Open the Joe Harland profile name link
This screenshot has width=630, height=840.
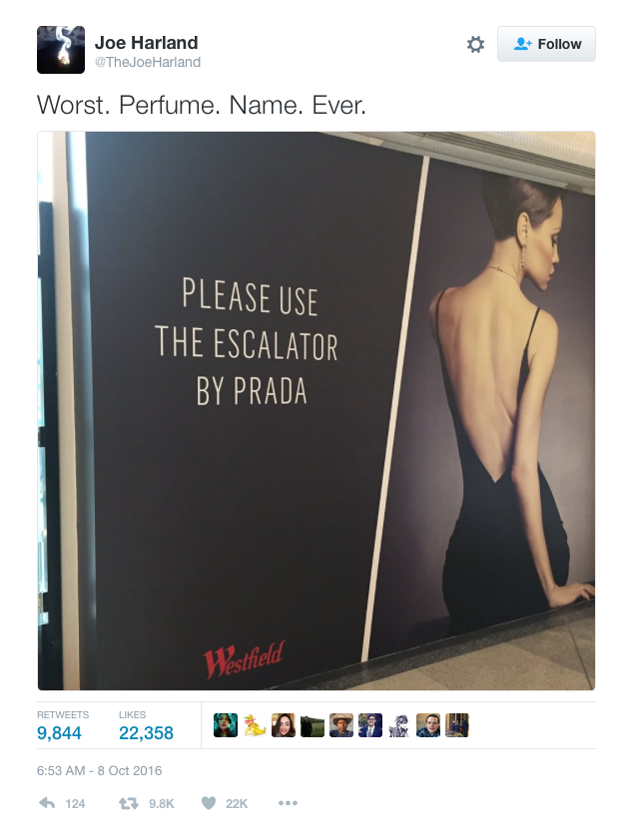[147, 42]
